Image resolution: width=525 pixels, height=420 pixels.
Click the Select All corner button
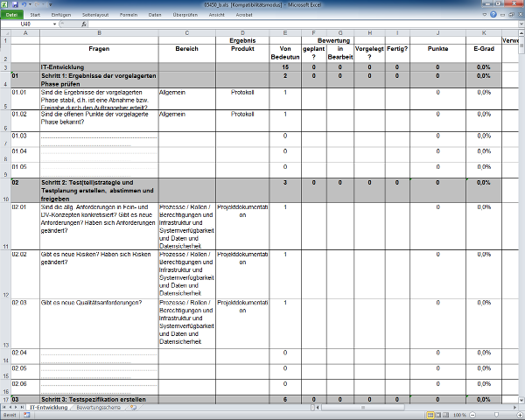click(5, 32)
